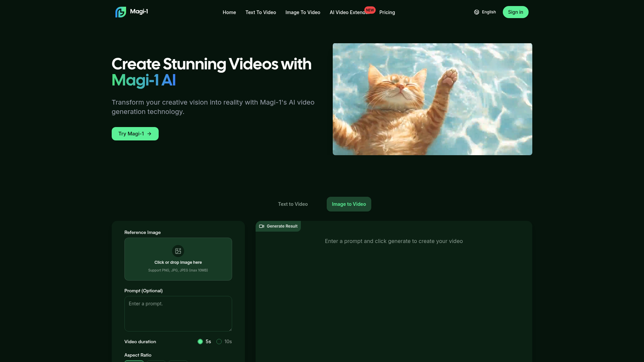Click the swimming cat hero video
Screen dimensions: 644x362
(x=432, y=99)
